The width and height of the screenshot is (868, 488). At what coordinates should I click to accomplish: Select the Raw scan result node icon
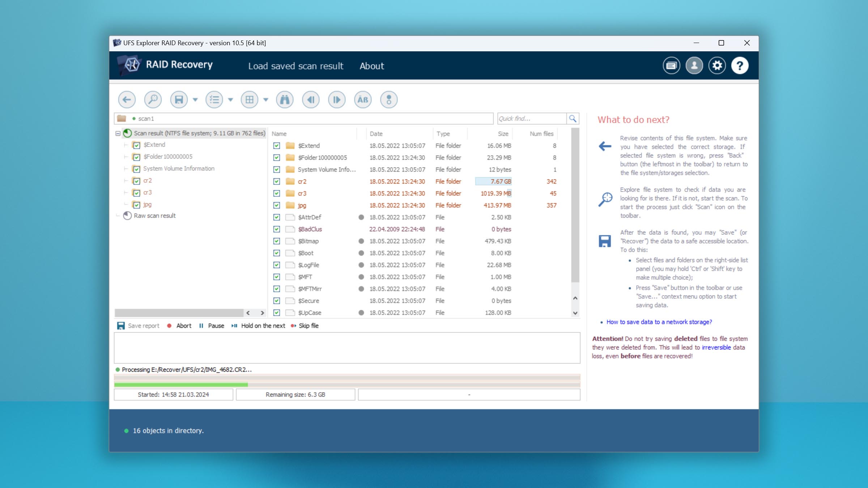[127, 216]
